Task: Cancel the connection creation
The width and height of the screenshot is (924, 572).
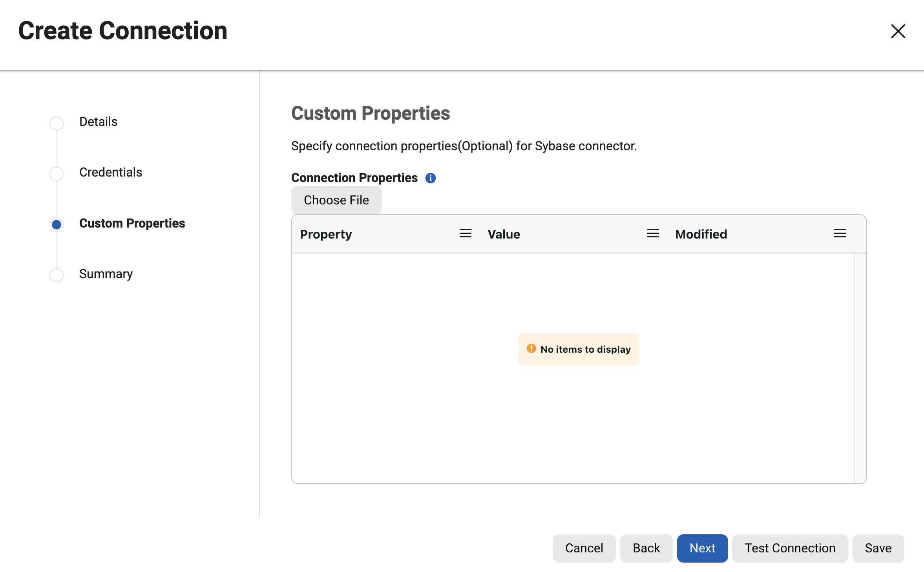Action: pos(584,548)
